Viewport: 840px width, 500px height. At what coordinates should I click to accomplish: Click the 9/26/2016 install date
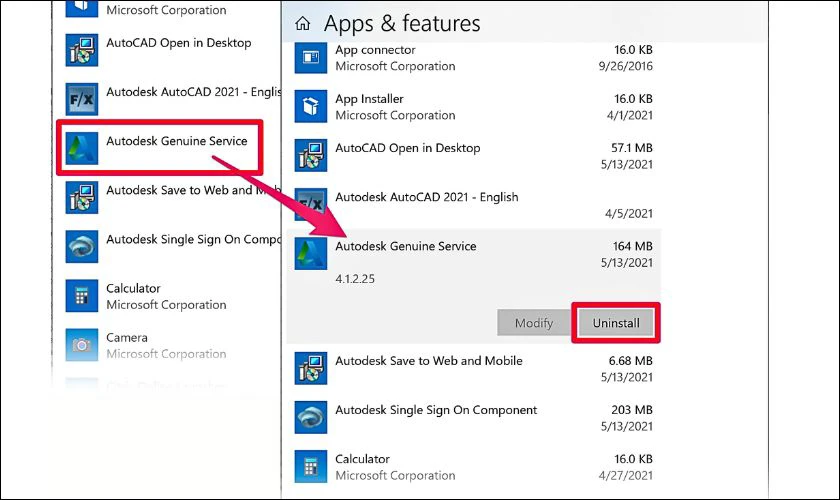(x=626, y=66)
